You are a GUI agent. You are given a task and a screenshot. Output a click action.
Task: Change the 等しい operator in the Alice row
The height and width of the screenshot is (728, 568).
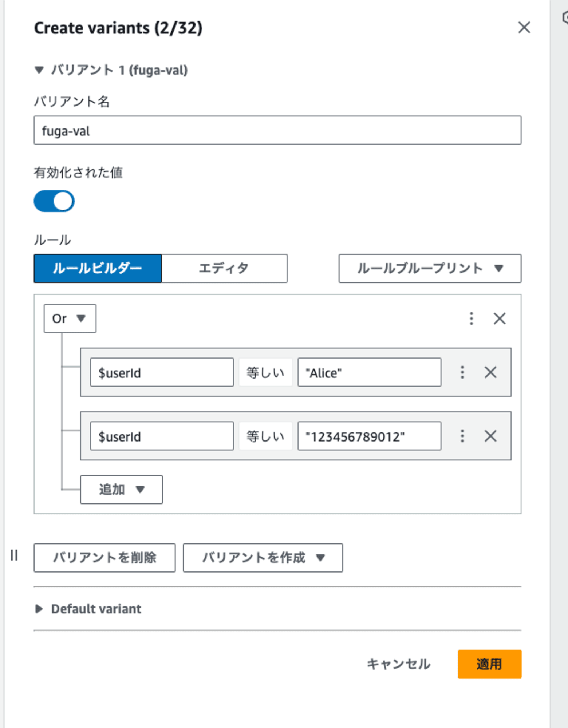265,372
